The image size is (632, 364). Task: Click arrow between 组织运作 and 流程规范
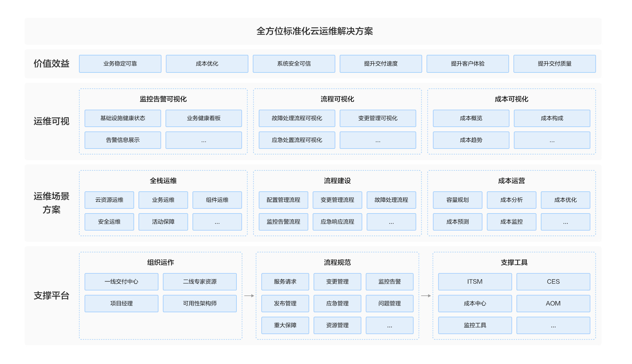coord(249,296)
